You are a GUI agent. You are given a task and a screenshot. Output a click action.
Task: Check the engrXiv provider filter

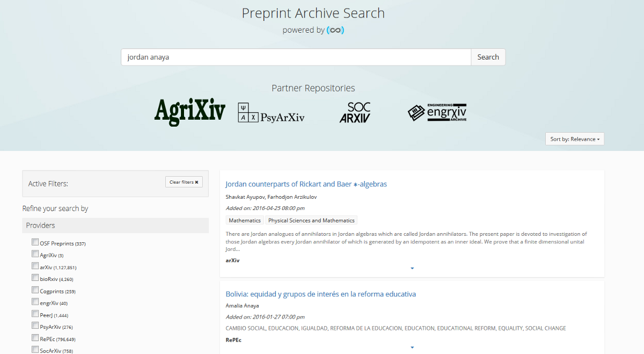(x=35, y=302)
